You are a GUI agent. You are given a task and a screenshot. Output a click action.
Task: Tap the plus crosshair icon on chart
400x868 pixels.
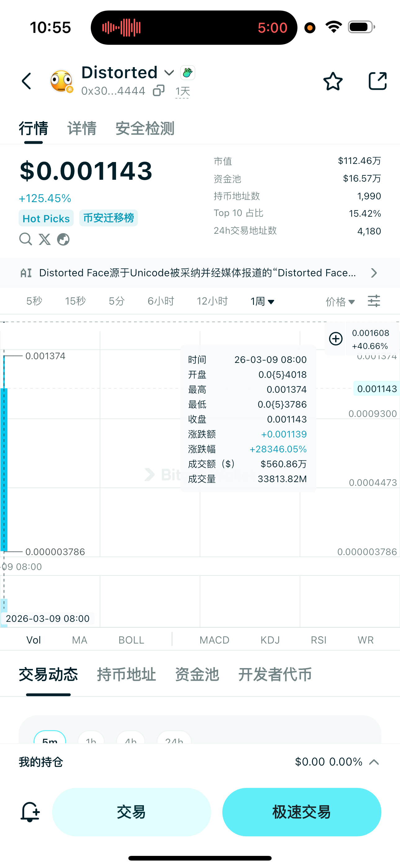(x=336, y=339)
